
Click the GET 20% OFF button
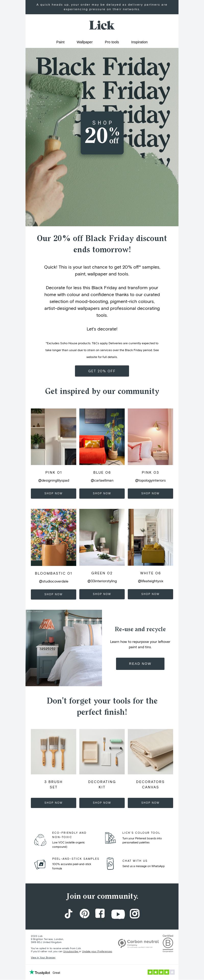102,371
